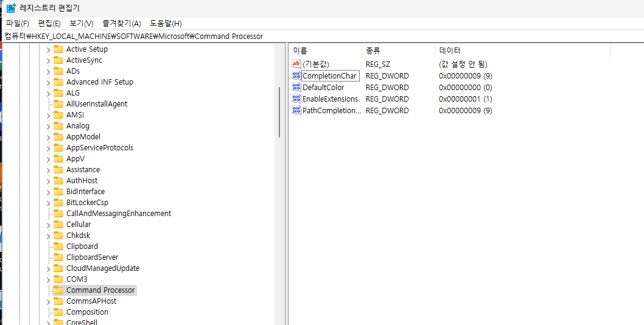Expand the CommsAPHost key

48,301
